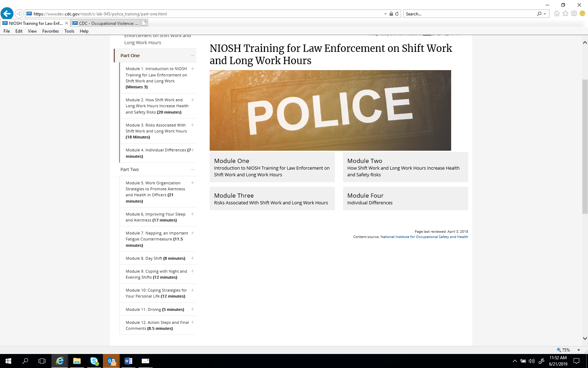This screenshot has height=368, width=588.
Task: Expand Module 12 plus icon in sidebar
Action: [192, 322]
